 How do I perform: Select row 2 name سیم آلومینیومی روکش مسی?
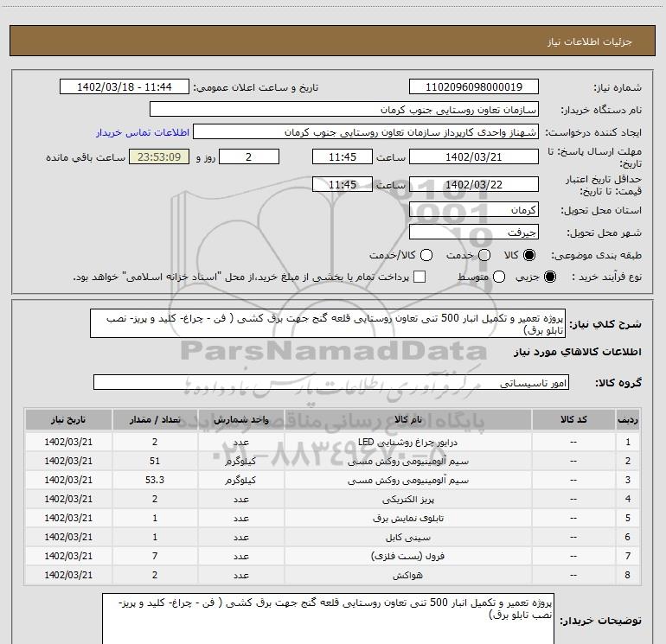[x=408, y=461]
